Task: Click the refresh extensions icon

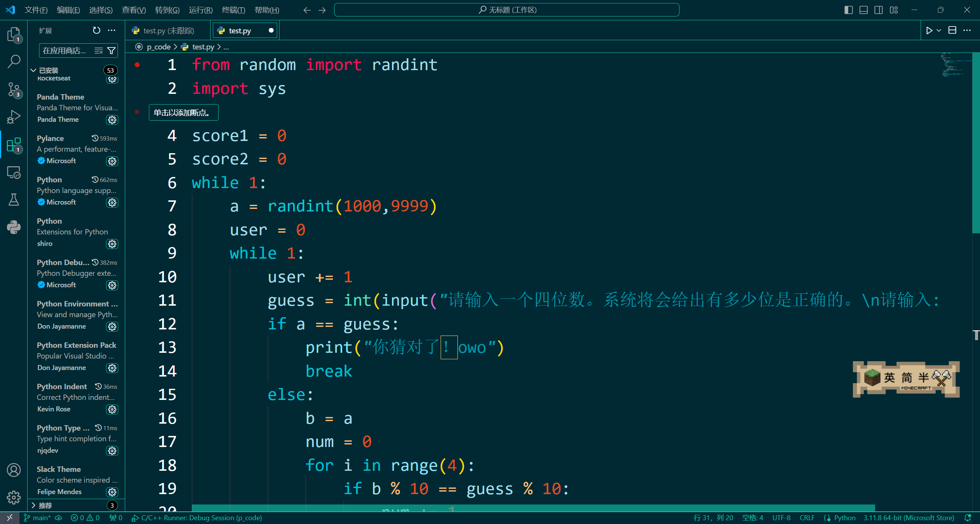Action: (96, 30)
